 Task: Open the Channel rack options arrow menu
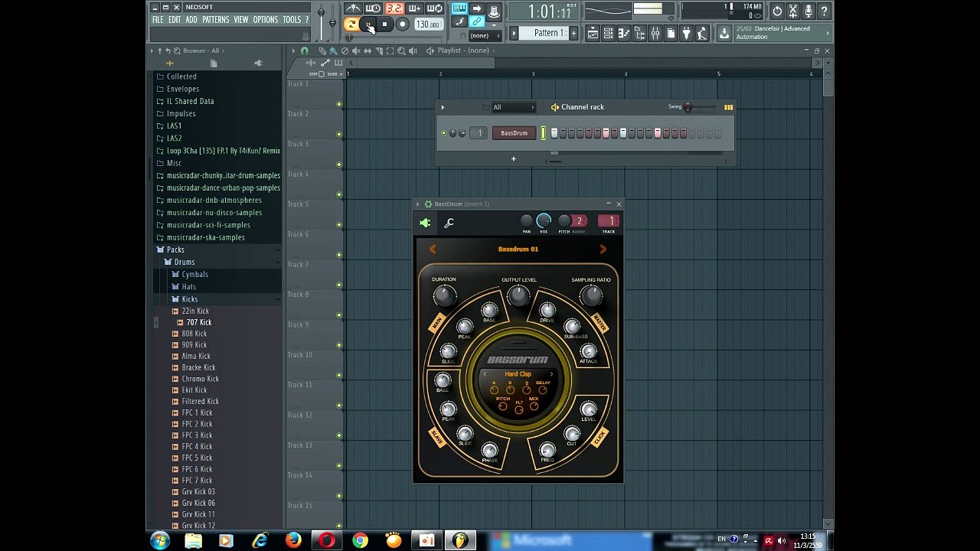point(443,107)
